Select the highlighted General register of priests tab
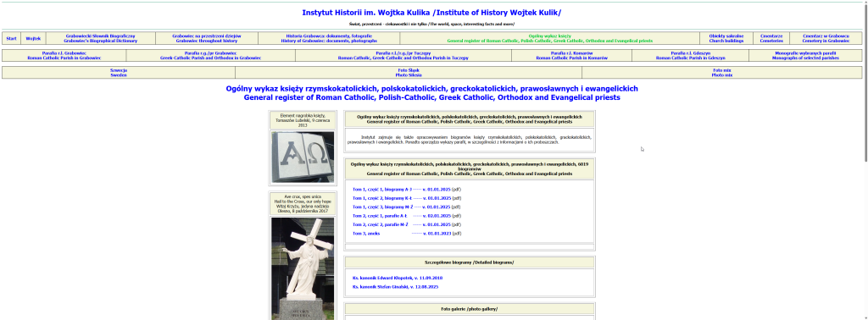Screen dimensions: 868x320 549,38
